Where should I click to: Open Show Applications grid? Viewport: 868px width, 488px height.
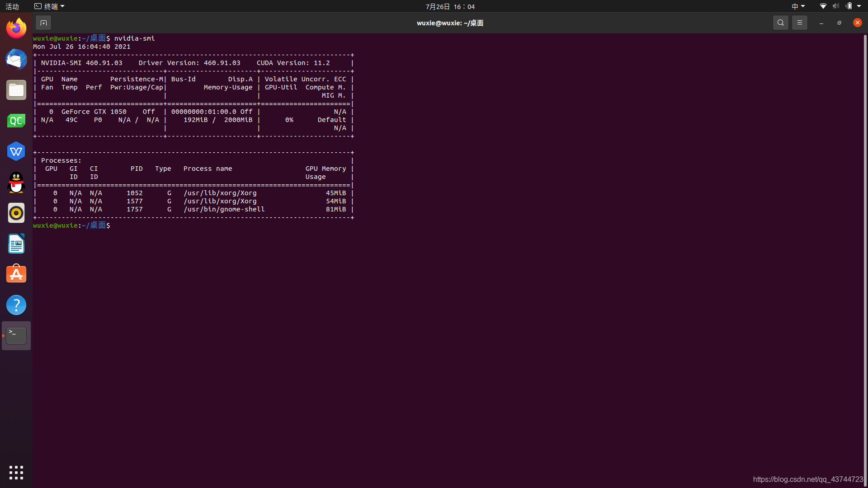(16, 472)
